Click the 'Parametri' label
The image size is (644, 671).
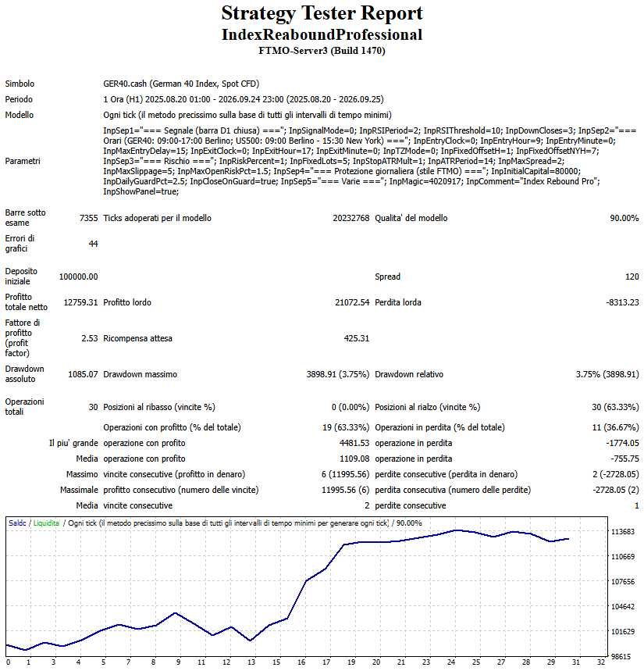(x=23, y=162)
